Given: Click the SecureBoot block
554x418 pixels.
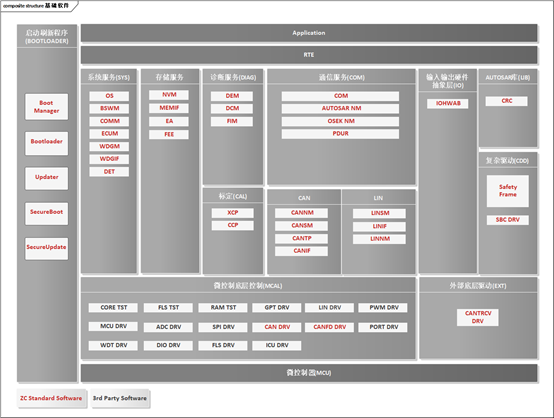Looking at the screenshot, I should 46,213.
